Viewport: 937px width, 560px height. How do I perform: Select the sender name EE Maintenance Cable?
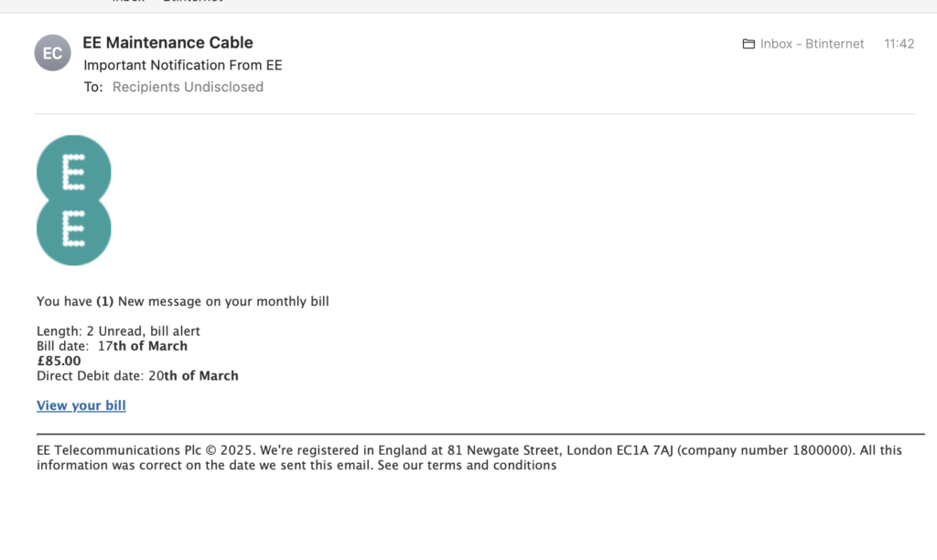point(168,42)
